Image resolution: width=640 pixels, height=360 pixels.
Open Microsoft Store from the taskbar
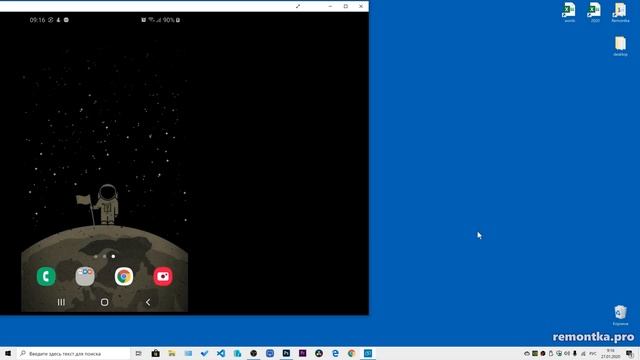pyautogui.click(x=156, y=353)
